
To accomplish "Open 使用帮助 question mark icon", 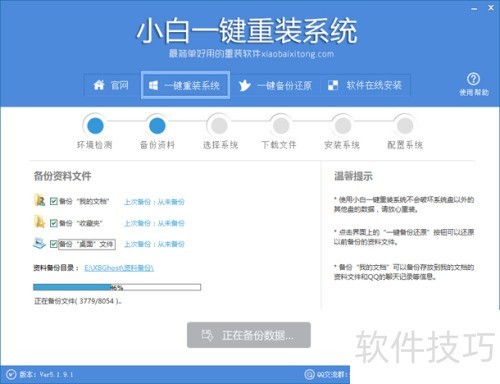I will click(473, 79).
